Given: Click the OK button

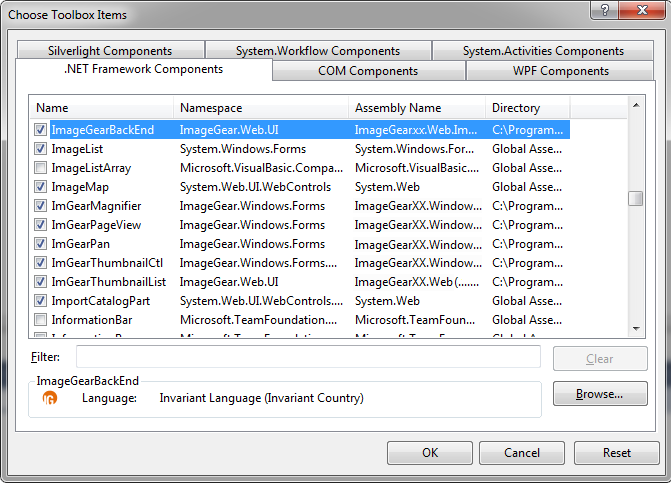Looking at the screenshot, I should pyautogui.click(x=430, y=453).
